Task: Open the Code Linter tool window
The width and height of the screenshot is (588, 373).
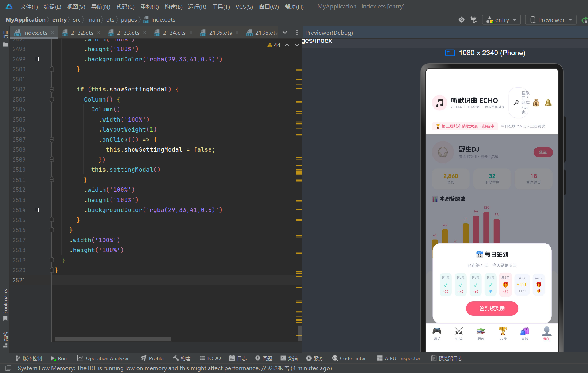Action: [x=349, y=358]
